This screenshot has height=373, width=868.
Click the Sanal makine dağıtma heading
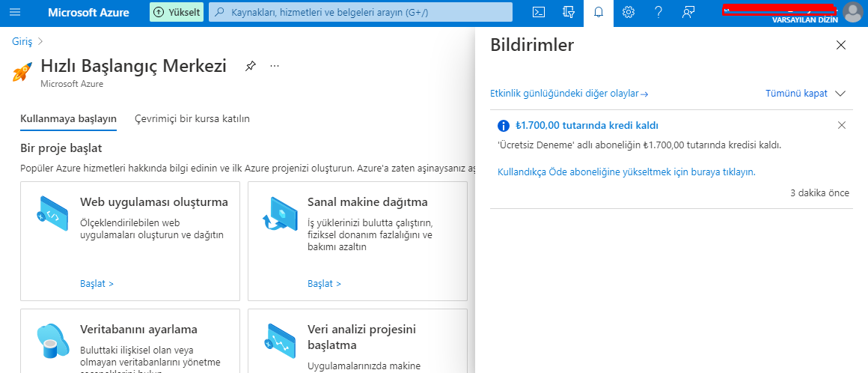[367, 201]
